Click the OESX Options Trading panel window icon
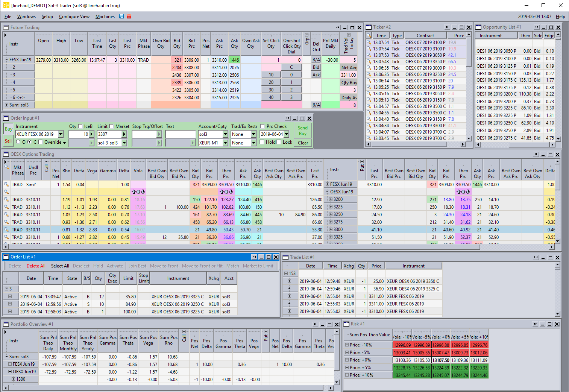 pyautogui.click(x=6, y=154)
